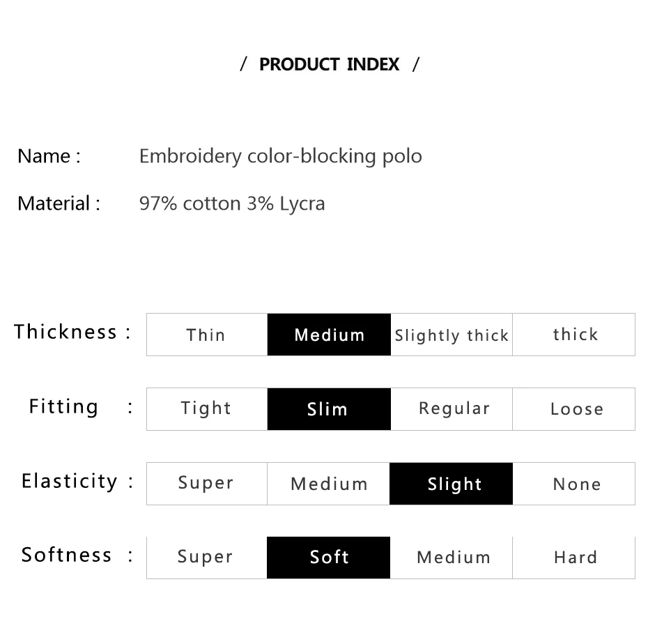The image size is (648, 644).
Task: Pick the thick thickness option
Action: (573, 335)
